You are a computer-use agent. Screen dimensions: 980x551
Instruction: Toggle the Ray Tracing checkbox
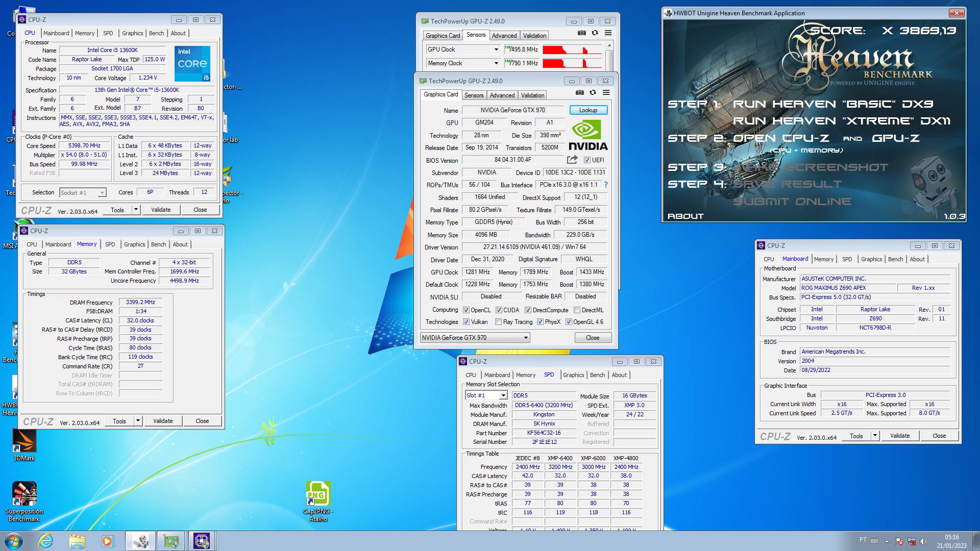498,322
